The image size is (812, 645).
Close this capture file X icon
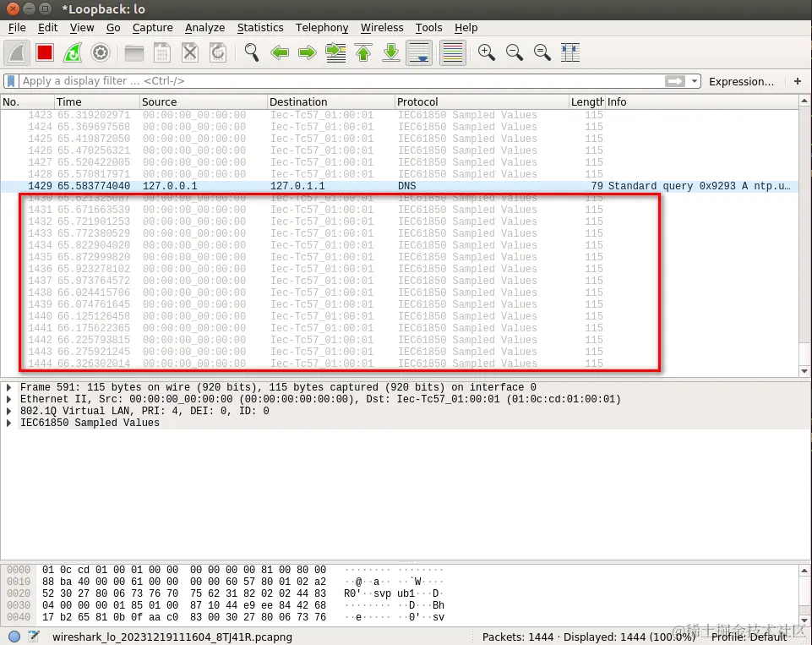pyautogui.click(x=190, y=52)
